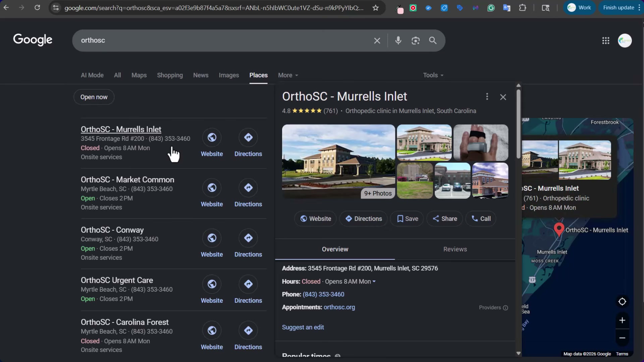Click the Google logo
The height and width of the screenshot is (362, 644).
[33, 40]
